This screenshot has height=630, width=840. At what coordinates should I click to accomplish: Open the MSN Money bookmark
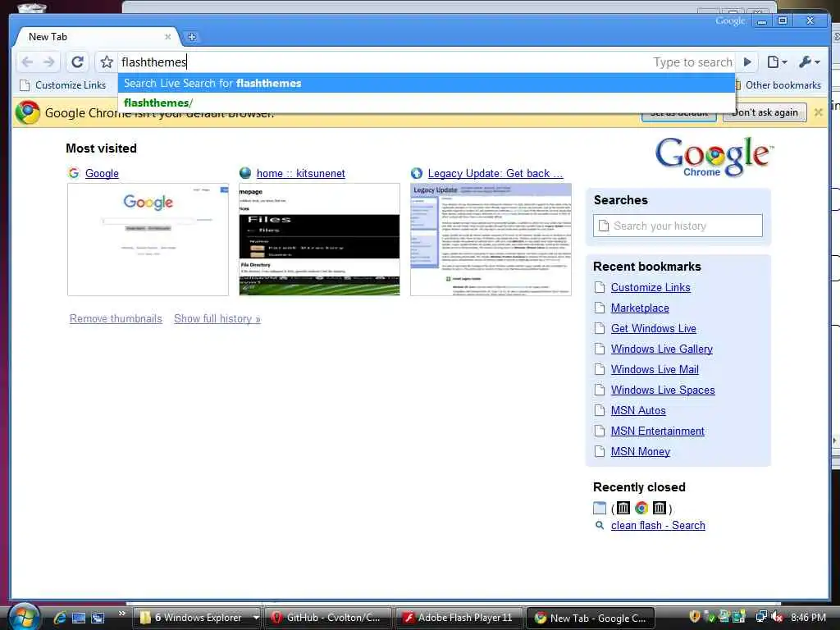641,452
